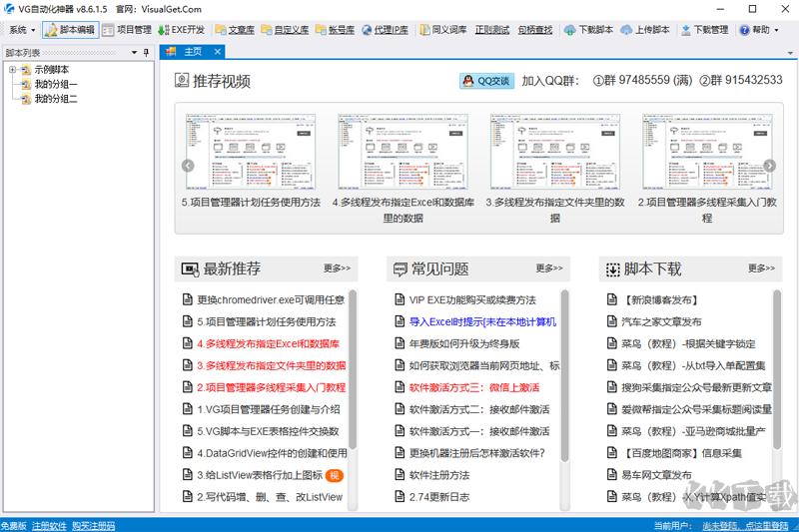This screenshot has height=532, width=799.
Task: Open the 代理IP库 proxy library
Action: point(387,30)
